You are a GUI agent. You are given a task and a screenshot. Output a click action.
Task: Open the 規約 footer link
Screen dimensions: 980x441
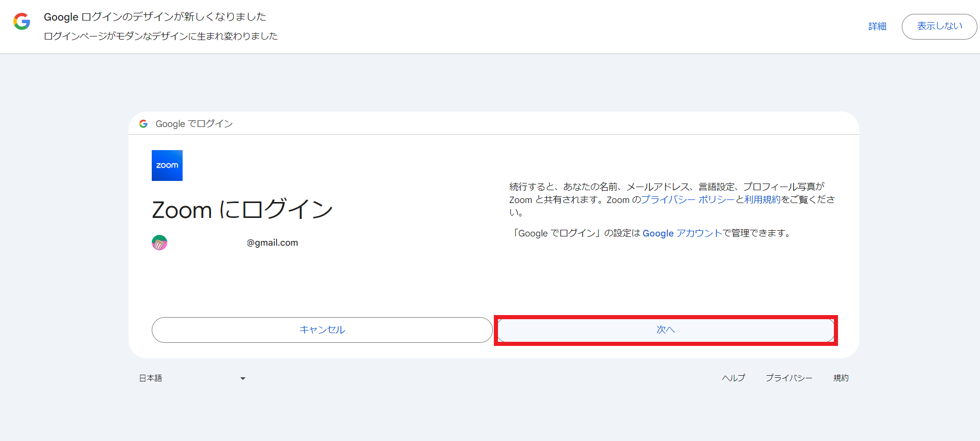[841, 378]
